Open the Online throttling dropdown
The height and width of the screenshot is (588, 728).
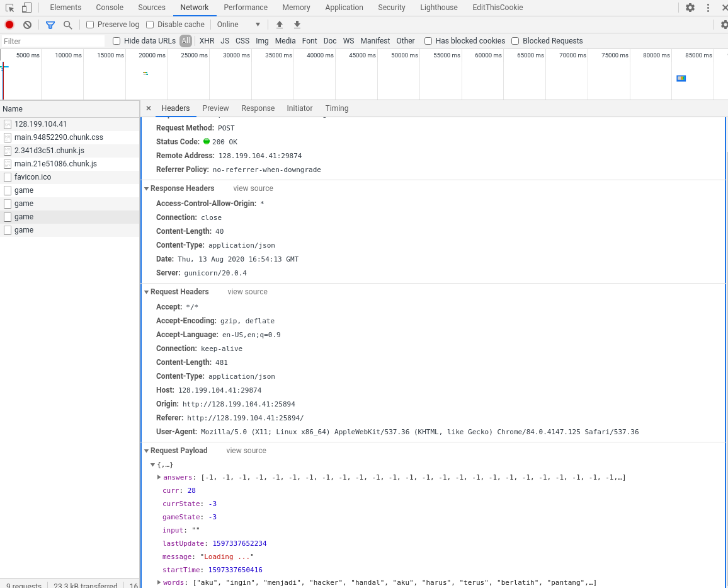[x=238, y=25]
